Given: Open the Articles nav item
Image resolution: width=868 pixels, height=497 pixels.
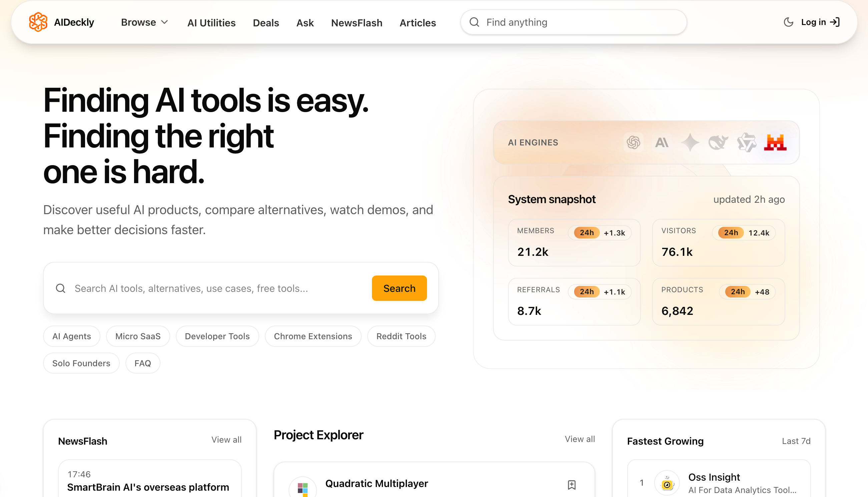Looking at the screenshot, I should click(x=418, y=23).
